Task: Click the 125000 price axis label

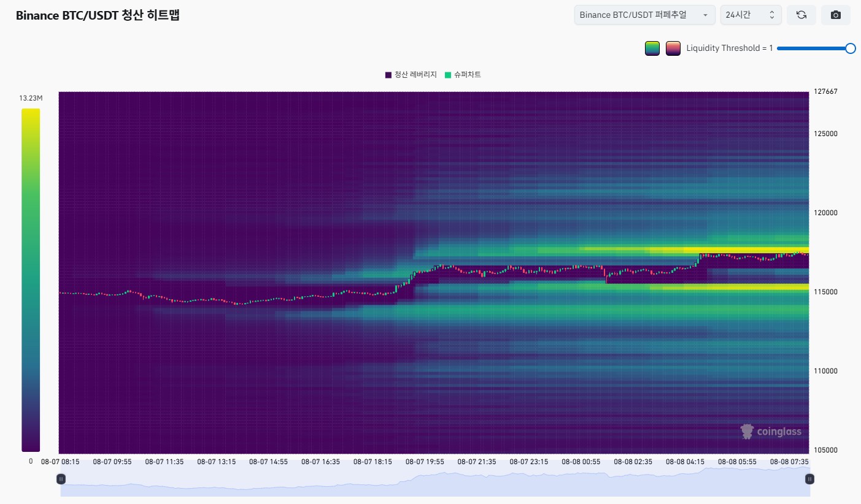Action: 824,134
